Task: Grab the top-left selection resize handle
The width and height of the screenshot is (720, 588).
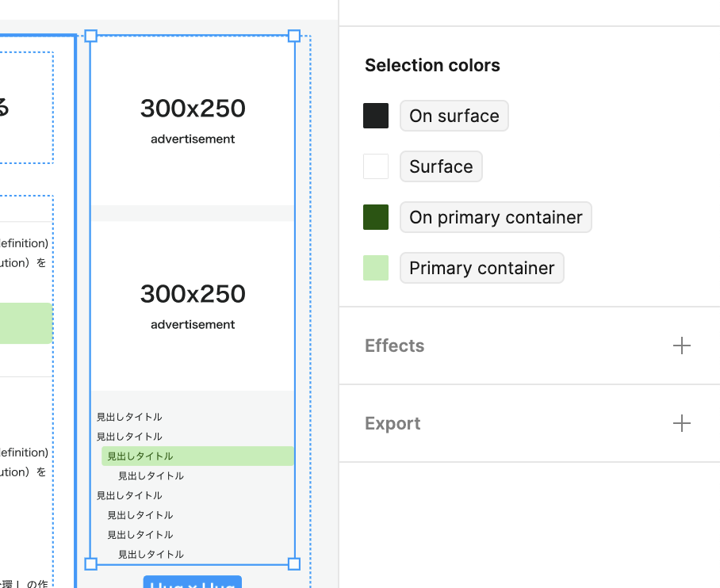Action: 90,36
